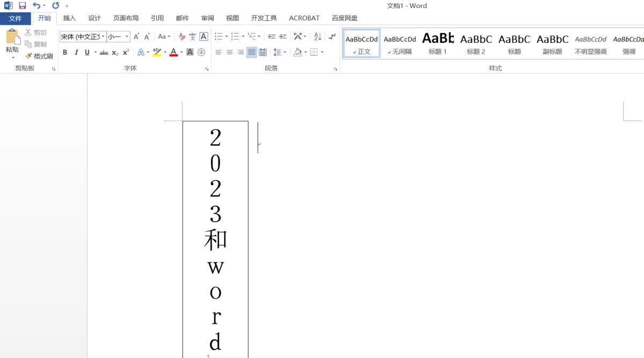
Task: Open the ACROBAT ribbon tab
Action: [x=304, y=18]
